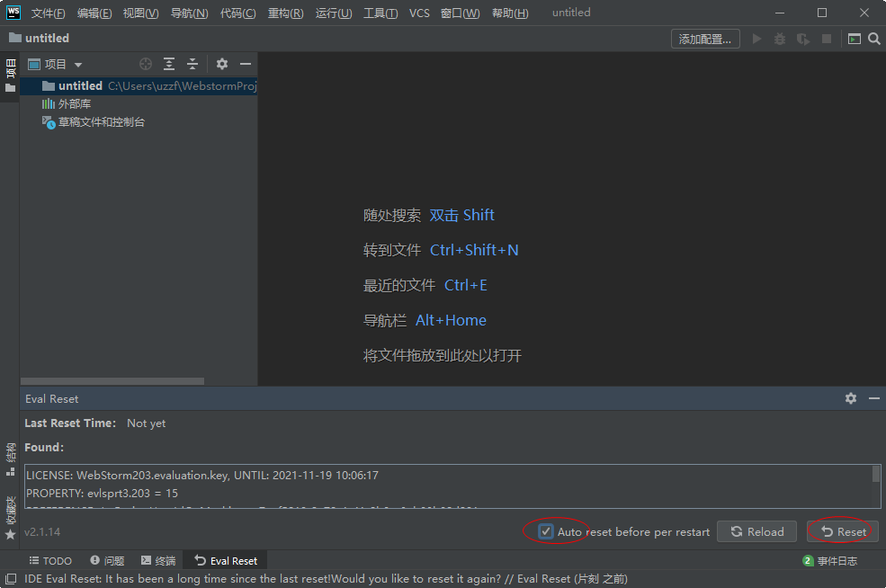Expand all in project tree
886x588 pixels.
click(169, 64)
